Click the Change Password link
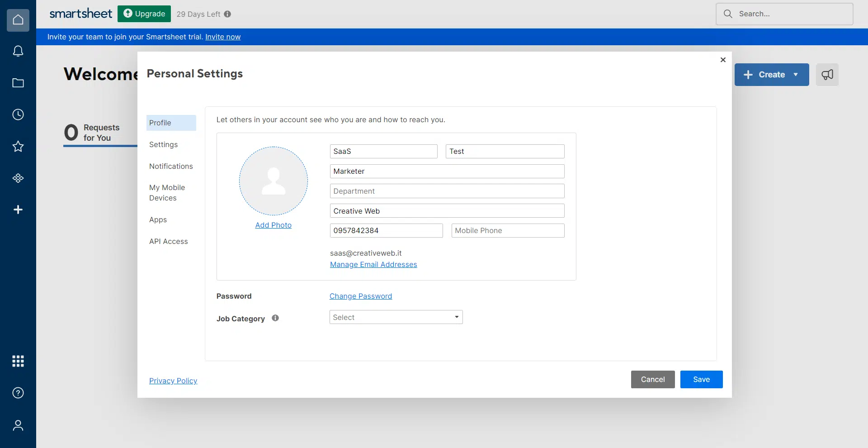Screen dimensions: 868x448 tap(361, 296)
